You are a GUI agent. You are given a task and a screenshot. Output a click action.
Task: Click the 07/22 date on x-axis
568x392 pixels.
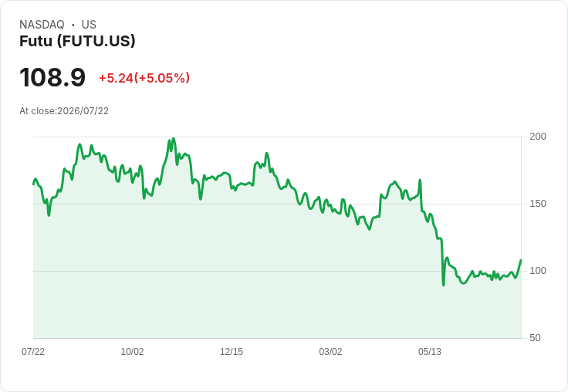(x=33, y=352)
